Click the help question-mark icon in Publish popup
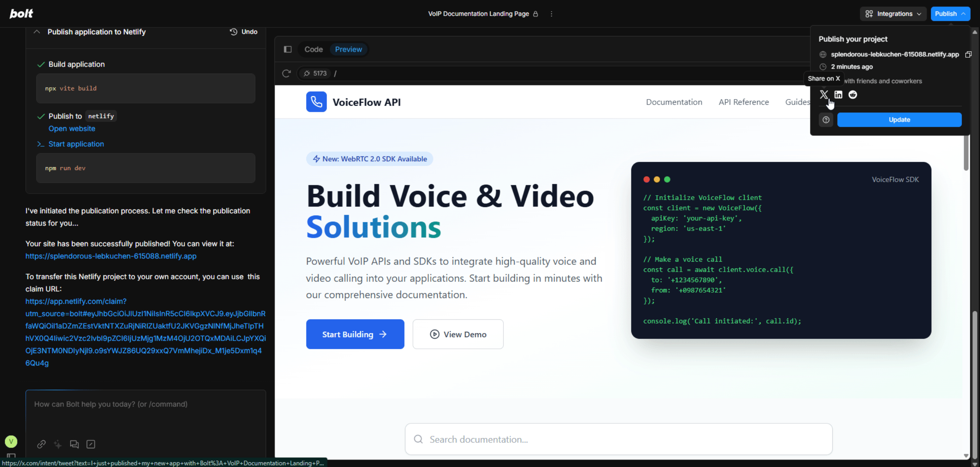Screen dimensions: 980x467 (x=826, y=120)
